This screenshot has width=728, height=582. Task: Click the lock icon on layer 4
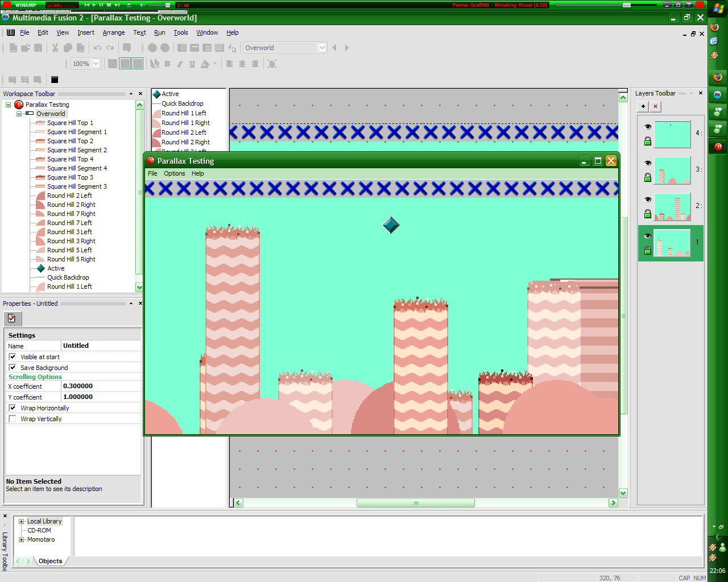pyautogui.click(x=647, y=142)
